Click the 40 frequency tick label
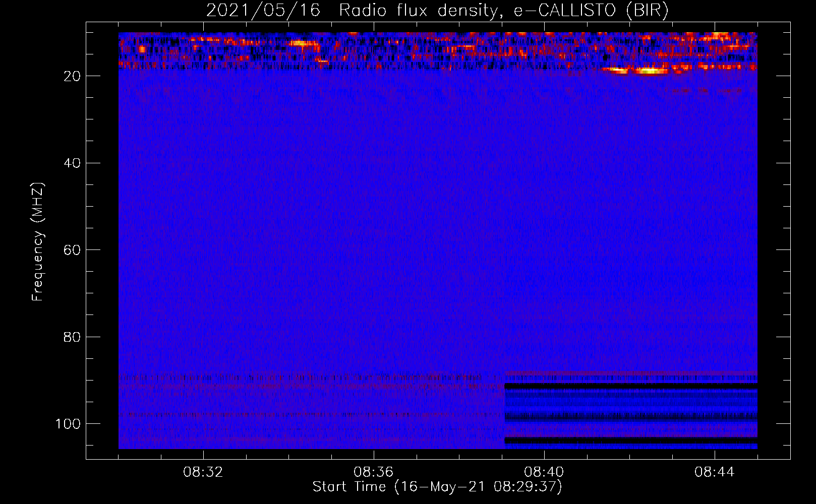The height and width of the screenshot is (504, 816). click(72, 163)
